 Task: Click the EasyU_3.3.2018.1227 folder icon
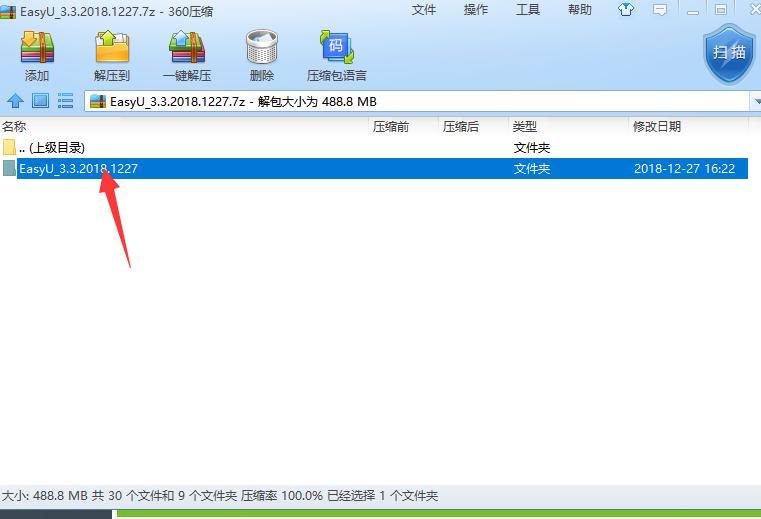9,168
